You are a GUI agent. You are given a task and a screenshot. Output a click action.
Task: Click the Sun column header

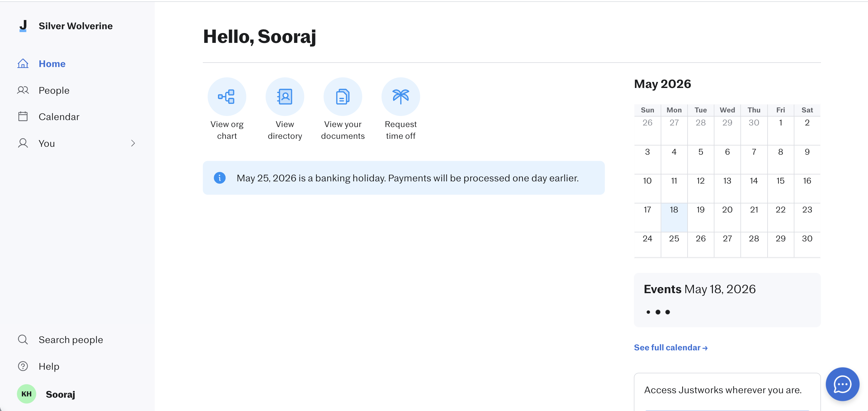[647, 110]
